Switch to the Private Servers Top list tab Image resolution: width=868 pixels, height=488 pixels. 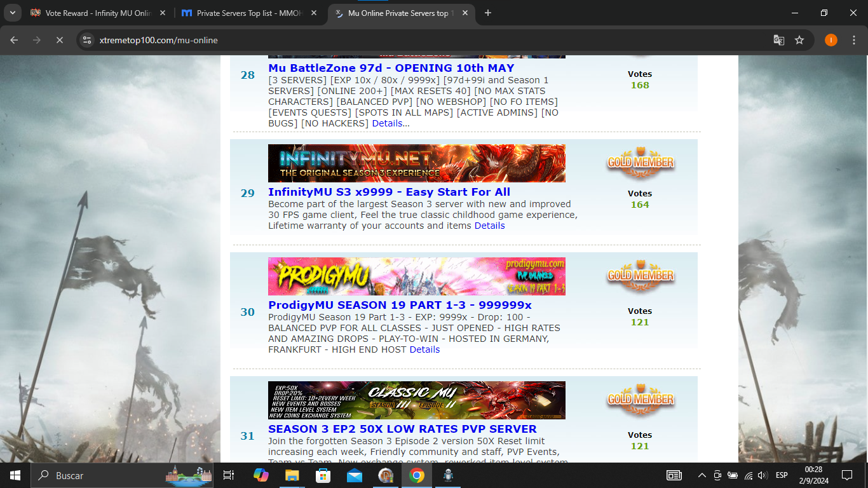[250, 13]
